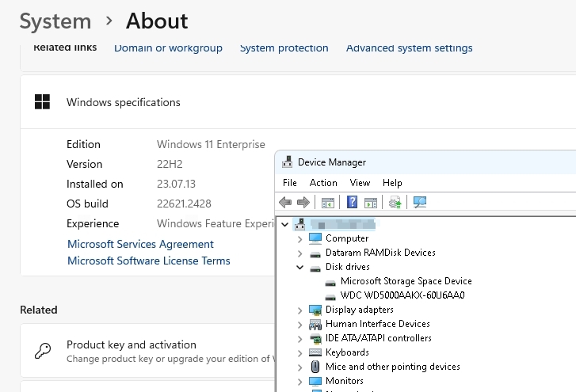576x392 pixels.
Task: Expand the Computer category
Action: click(299, 239)
